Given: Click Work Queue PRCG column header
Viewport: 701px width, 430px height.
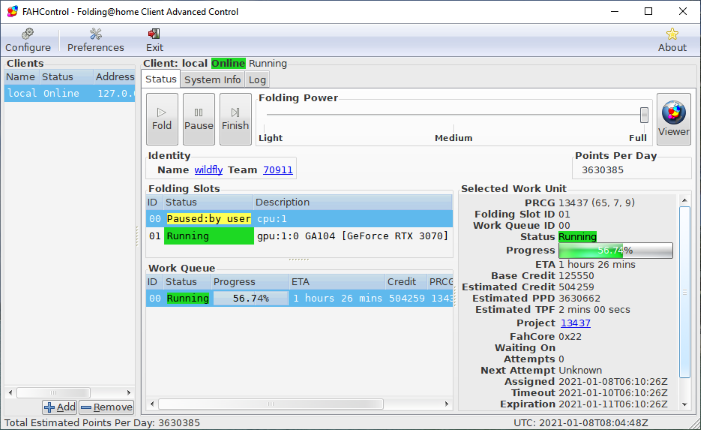Looking at the screenshot, I should [x=440, y=282].
